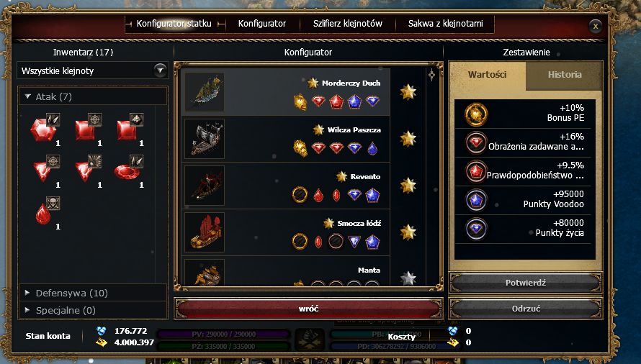The width and height of the screenshot is (641, 364).
Task: Click the empty dark gem slot on Smocza łódź
Action: [336, 242]
